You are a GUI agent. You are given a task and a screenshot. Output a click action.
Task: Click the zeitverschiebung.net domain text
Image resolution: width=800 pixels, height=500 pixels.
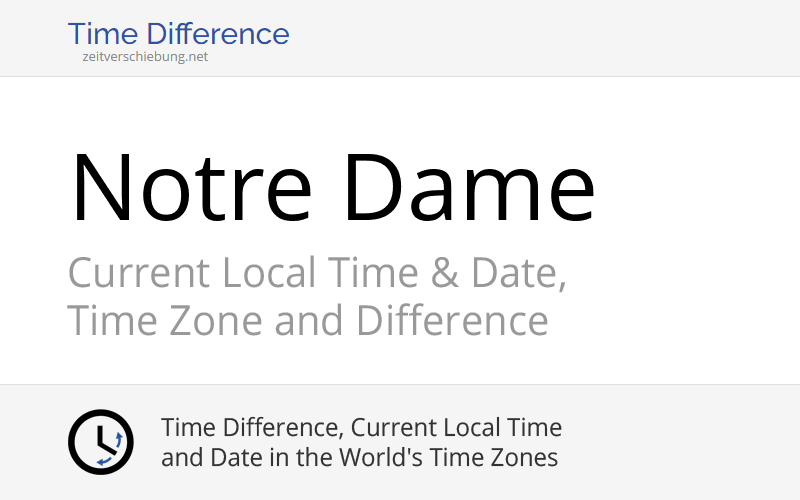[145, 57]
